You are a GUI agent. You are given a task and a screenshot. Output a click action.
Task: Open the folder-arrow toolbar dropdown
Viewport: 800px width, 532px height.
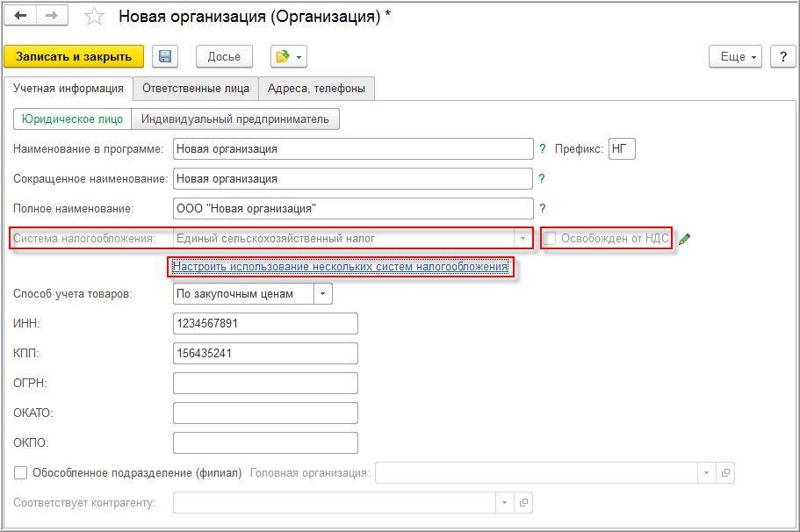coord(289,56)
